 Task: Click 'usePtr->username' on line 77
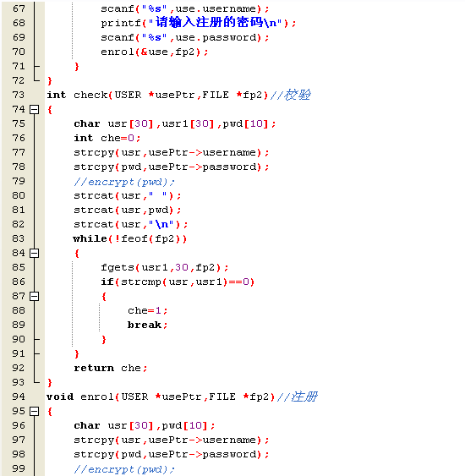[x=202, y=152]
